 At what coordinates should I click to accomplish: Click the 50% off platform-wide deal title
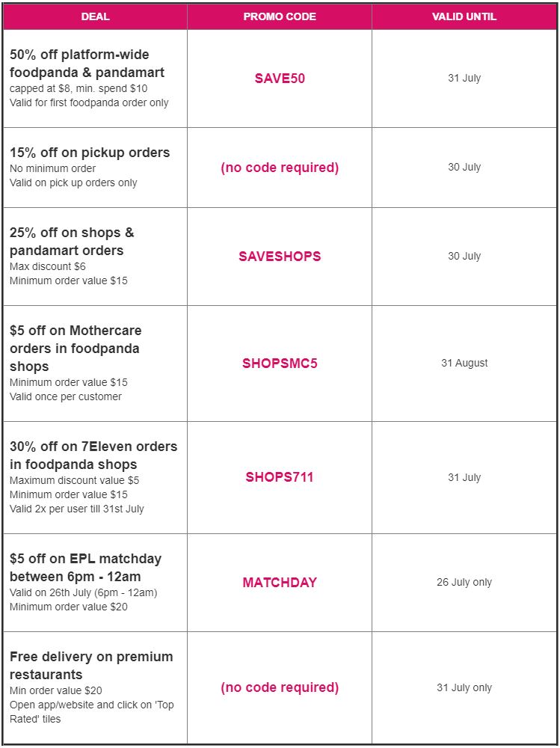point(87,64)
